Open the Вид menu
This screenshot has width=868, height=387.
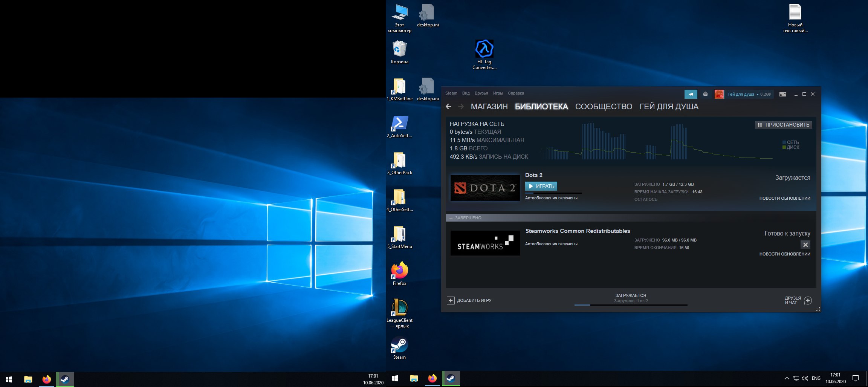pyautogui.click(x=466, y=93)
